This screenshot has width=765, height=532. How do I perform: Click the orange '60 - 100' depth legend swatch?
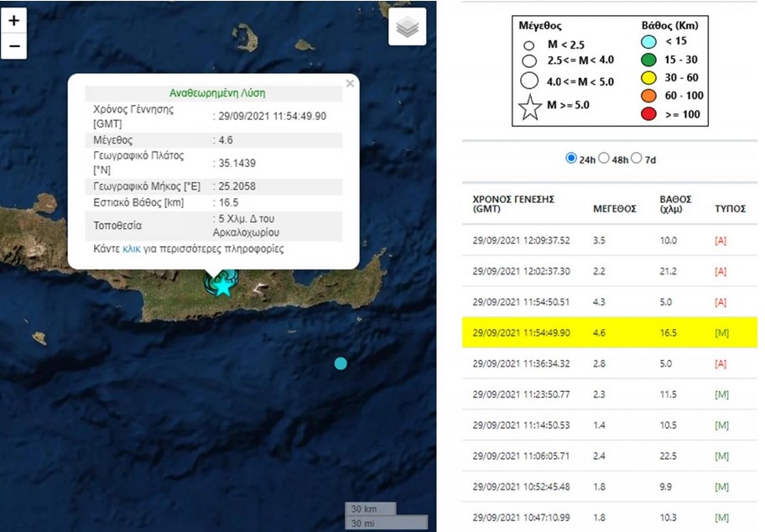(x=648, y=96)
